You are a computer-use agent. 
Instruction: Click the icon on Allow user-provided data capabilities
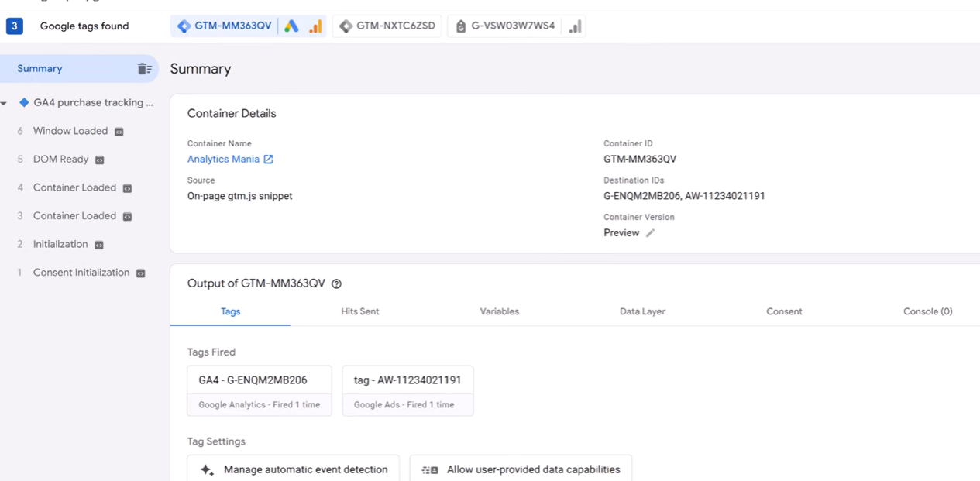point(430,470)
